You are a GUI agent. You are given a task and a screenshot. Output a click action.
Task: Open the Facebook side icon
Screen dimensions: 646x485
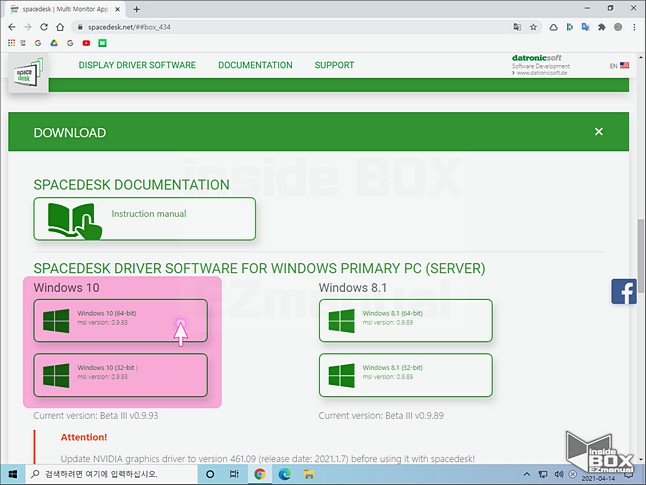(624, 291)
